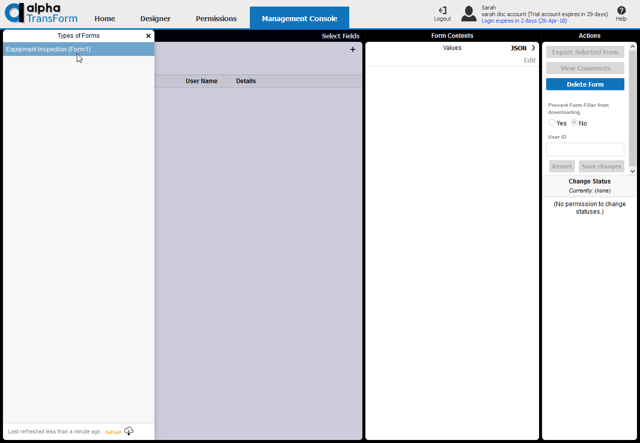Expand the JSON chevron arrow
The height and width of the screenshot is (443, 640).
533,48
